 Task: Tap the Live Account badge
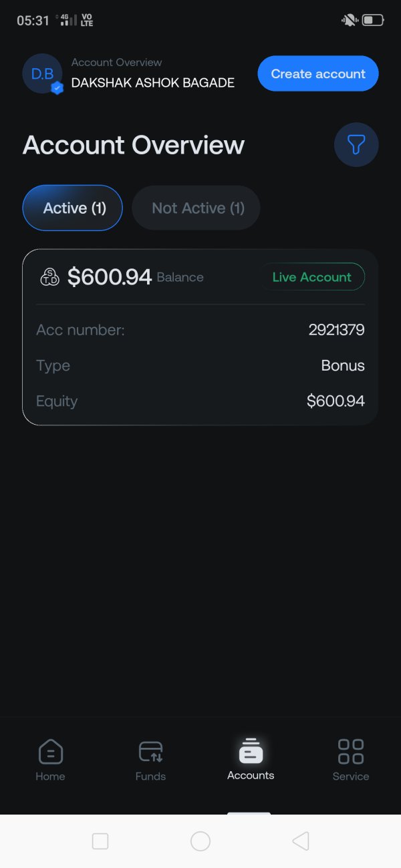(x=311, y=277)
